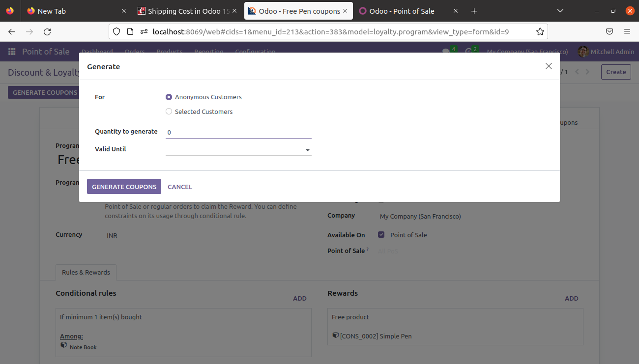The width and height of the screenshot is (639, 364).
Task: Close the Generate dialog with X icon
Action: point(549,66)
